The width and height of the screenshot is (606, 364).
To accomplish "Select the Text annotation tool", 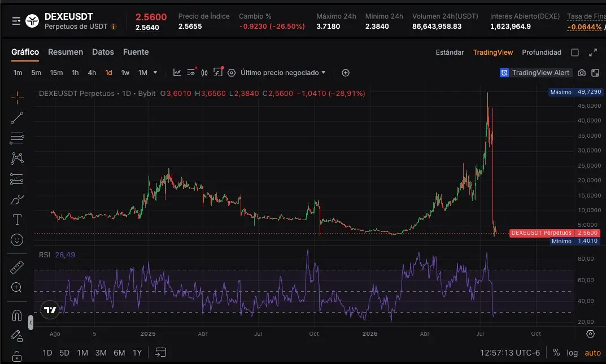I will click(x=17, y=220).
